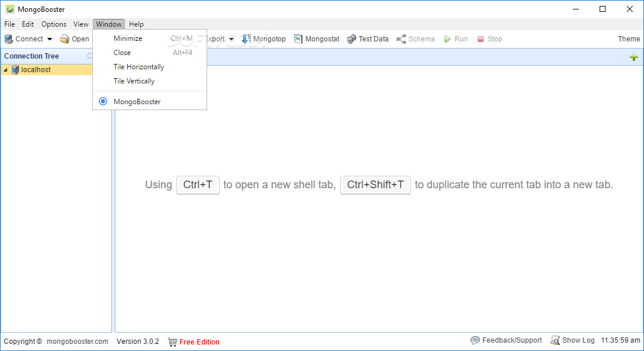Maximize the MongoBooster window
Screen dimensions: 644x351
point(603,9)
